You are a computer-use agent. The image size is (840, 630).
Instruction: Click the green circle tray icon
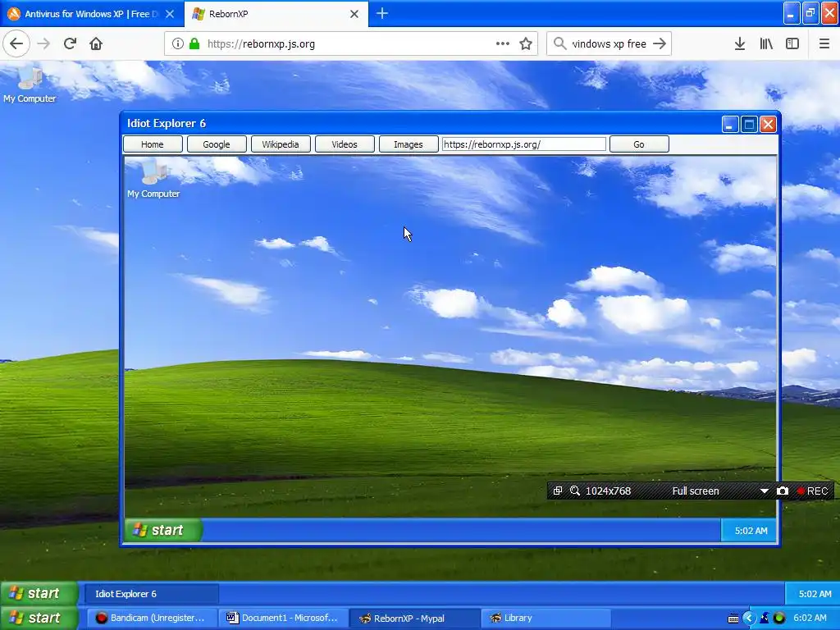pyautogui.click(x=779, y=619)
